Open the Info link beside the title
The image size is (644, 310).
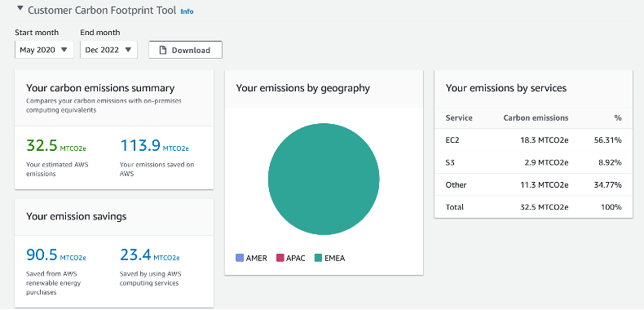coord(187,11)
